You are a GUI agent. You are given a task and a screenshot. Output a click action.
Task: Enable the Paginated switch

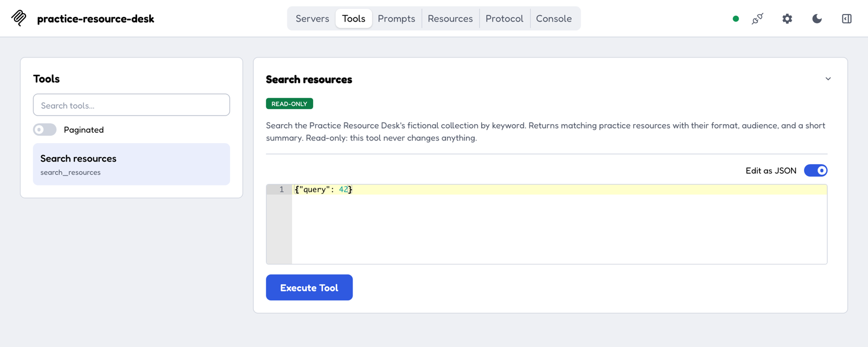(x=44, y=130)
